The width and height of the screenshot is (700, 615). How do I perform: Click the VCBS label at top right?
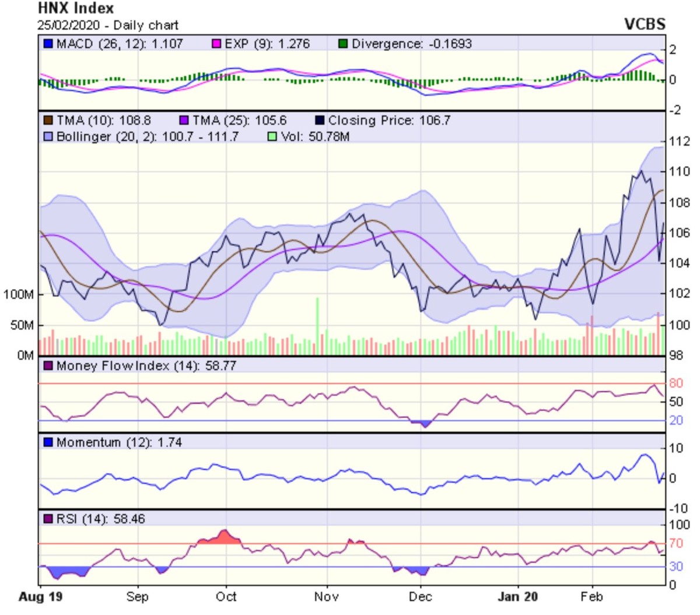[x=645, y=24]
